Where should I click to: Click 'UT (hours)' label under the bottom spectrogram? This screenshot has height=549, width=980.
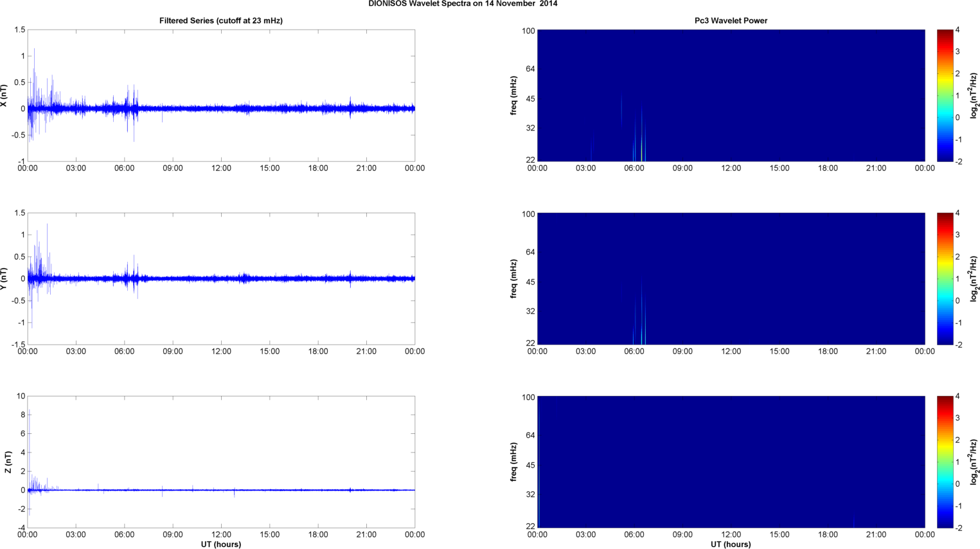(x=731, y=544)
